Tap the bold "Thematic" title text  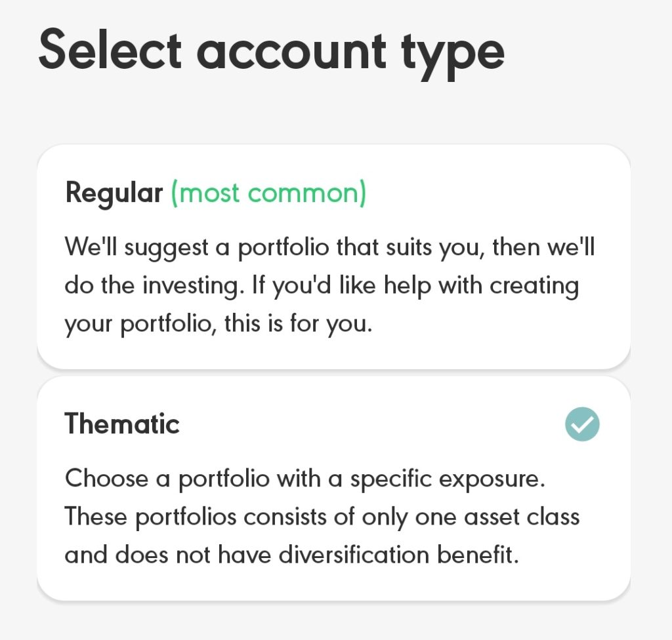click(x=122, y=424)
